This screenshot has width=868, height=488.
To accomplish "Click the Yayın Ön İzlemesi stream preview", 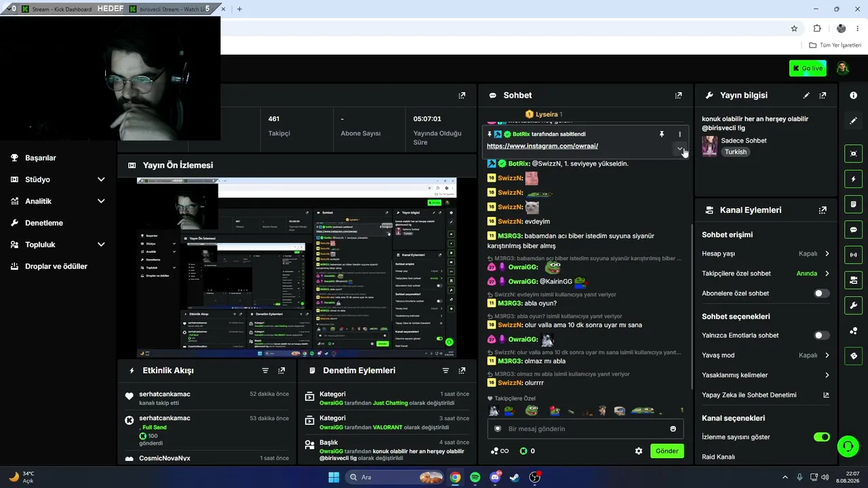I will 296,268.
